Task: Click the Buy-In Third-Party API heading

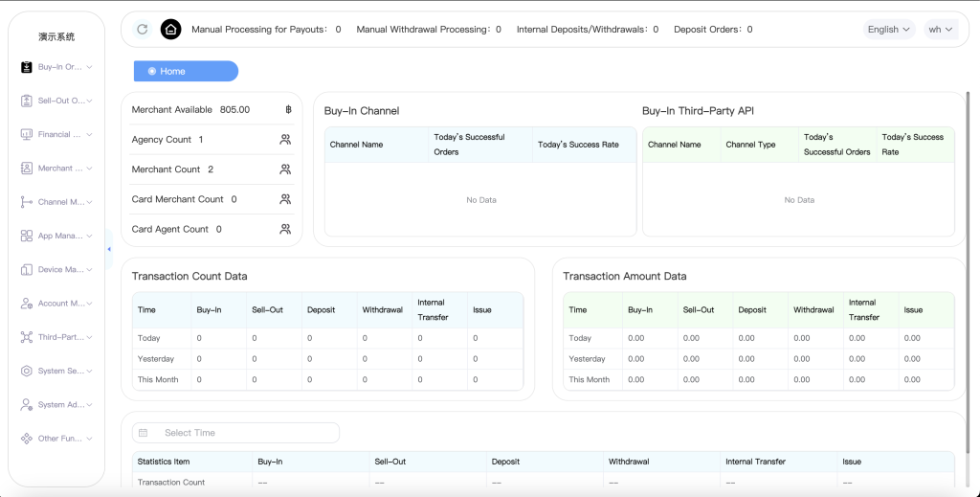Action: click(x=698, y=111)
